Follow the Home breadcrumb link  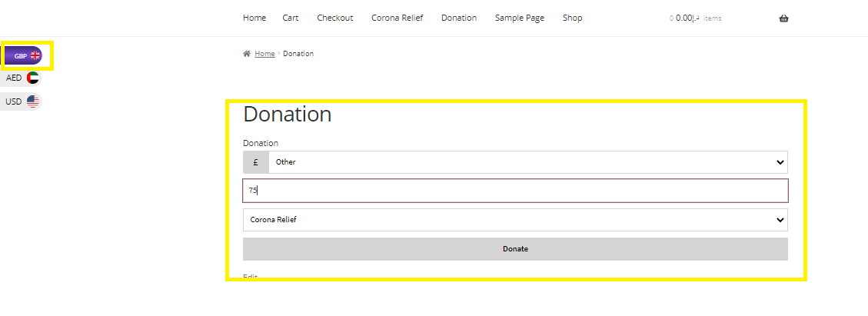tap(264, 54)
